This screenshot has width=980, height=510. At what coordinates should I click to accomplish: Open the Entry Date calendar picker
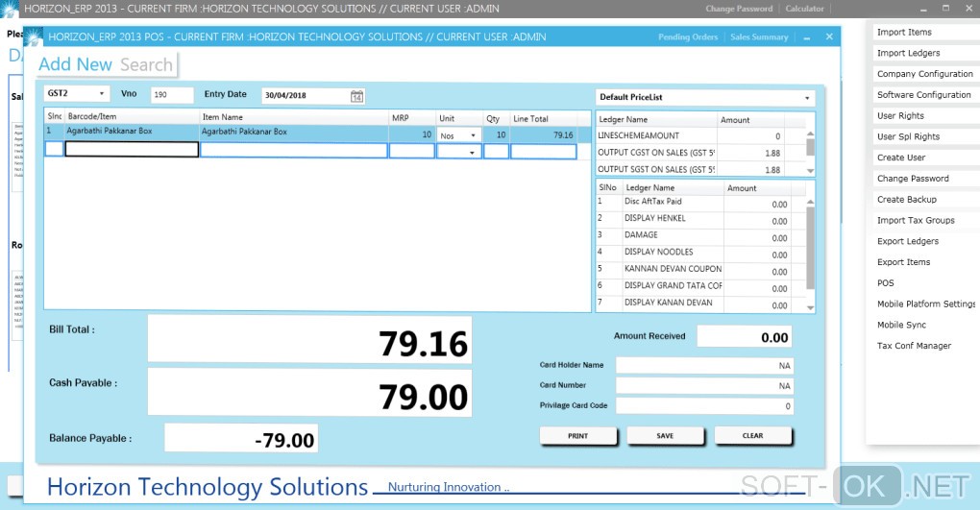tap(356, 96)
